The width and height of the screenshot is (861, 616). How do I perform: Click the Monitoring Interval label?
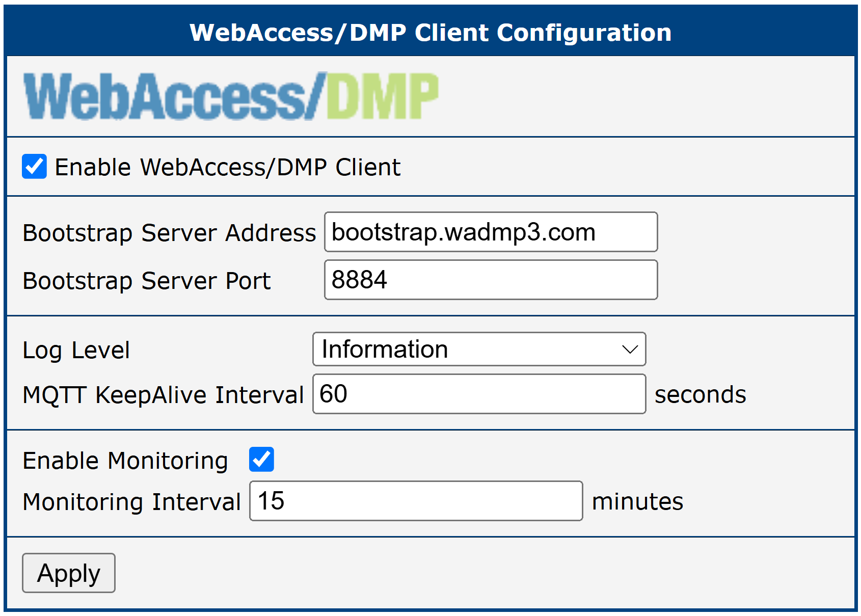pos(132,502)
